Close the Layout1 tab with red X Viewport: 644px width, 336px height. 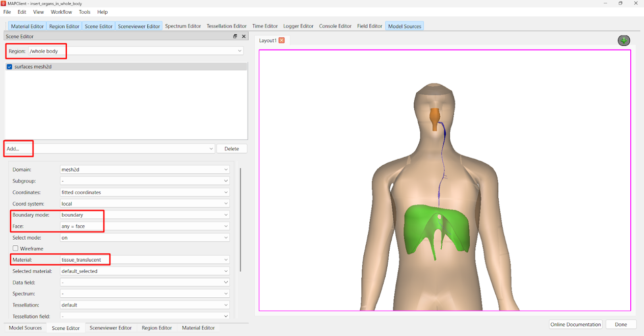tap(281, 40)
